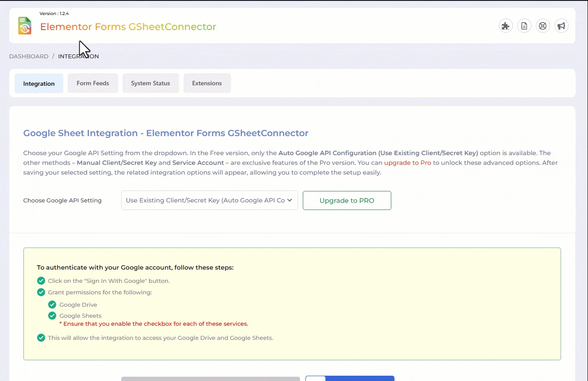Click the blue button at page bottom

click(350, 378)
